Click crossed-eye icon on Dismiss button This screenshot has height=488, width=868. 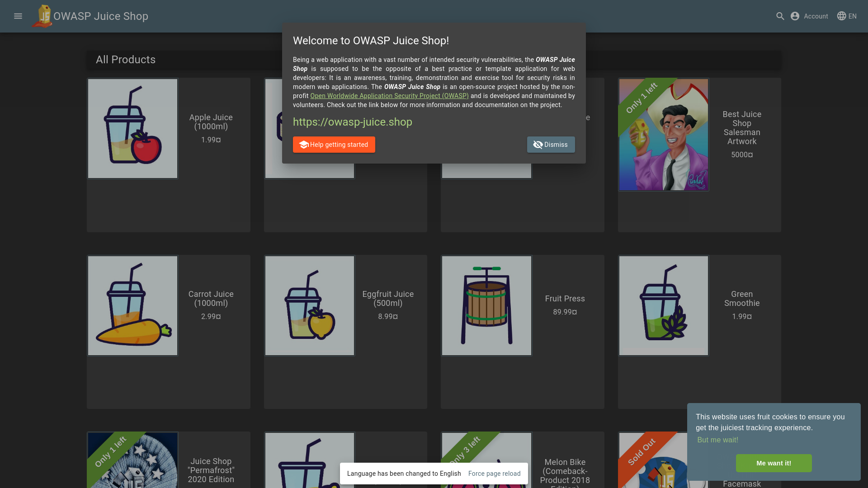538,145
